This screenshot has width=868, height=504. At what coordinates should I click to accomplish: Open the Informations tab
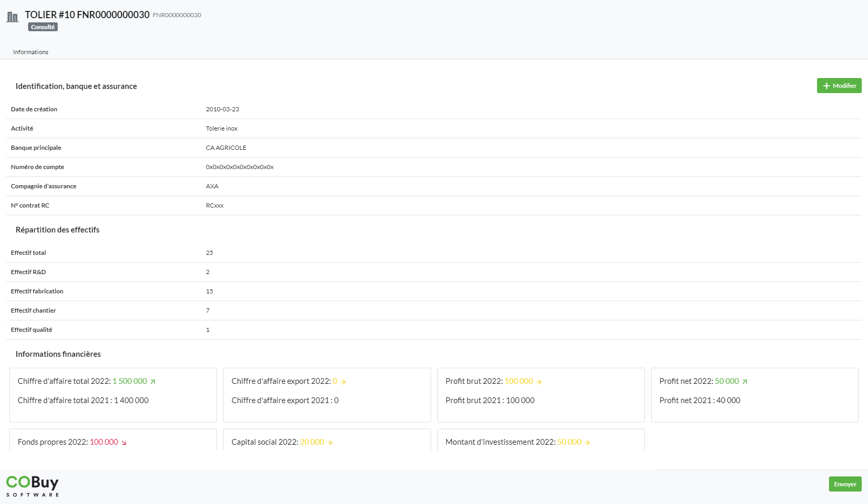tap(31, 52)
